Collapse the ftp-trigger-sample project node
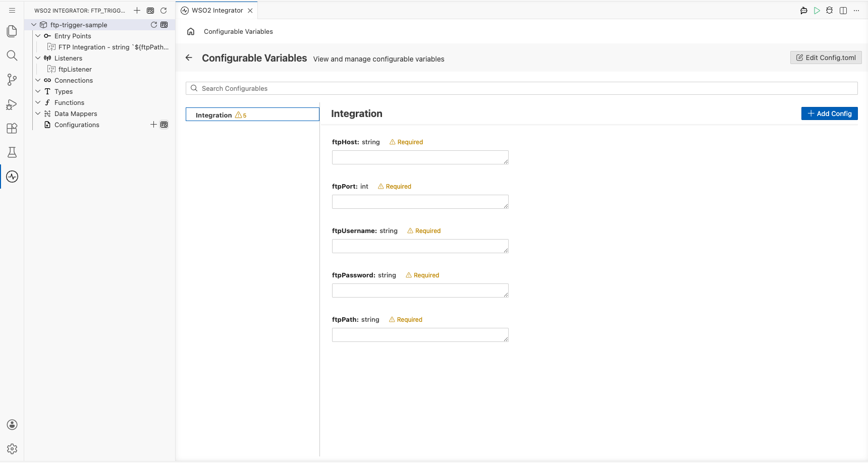868x463 pixels. (34, 25)
